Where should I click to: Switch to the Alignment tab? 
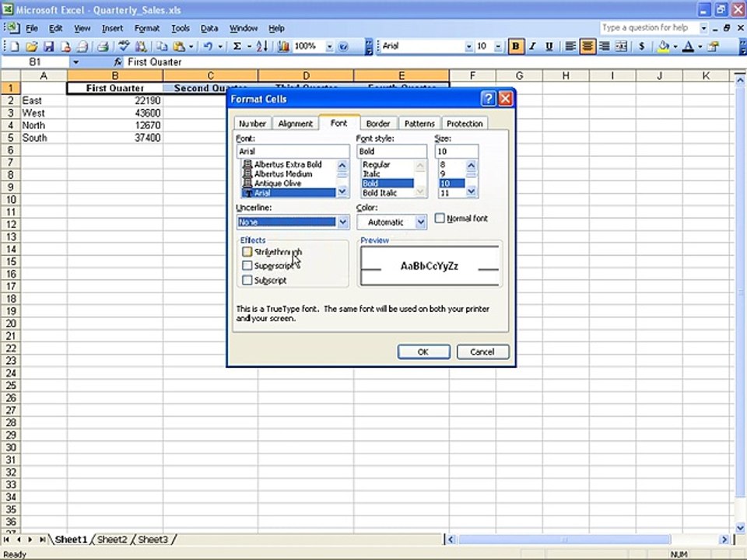point(295,124)
